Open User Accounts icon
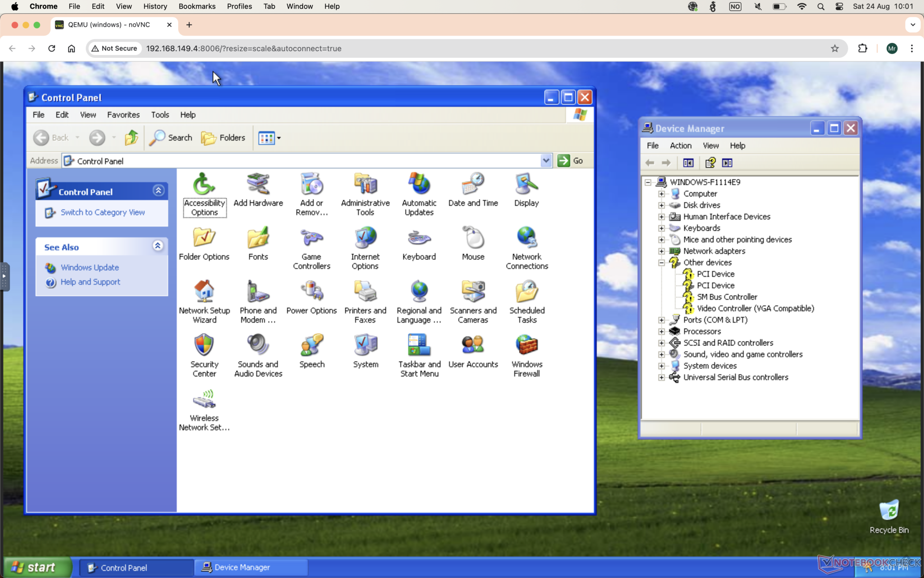 tap(473, 352)
